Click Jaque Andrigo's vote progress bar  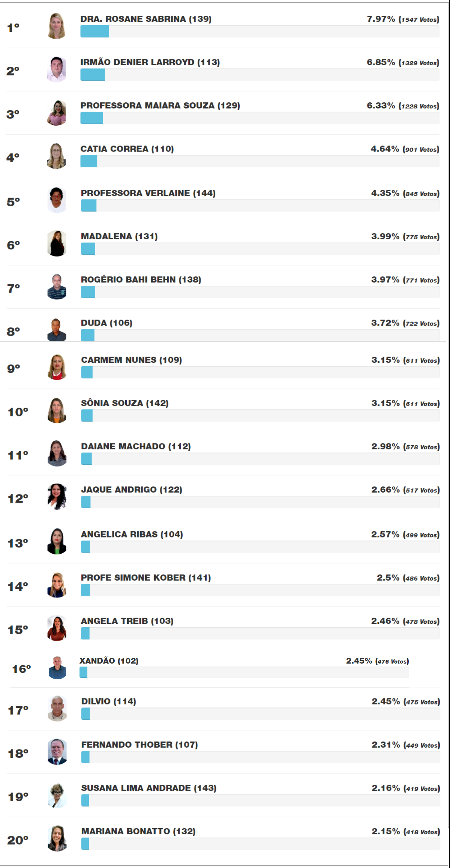pyautogui.click(x=260, y=502)
